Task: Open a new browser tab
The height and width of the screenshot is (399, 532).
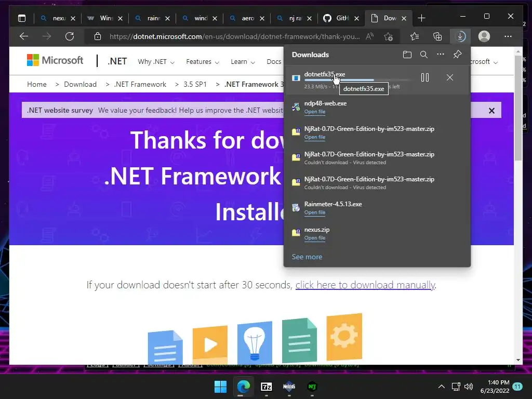Action: [x=421, y=18]
